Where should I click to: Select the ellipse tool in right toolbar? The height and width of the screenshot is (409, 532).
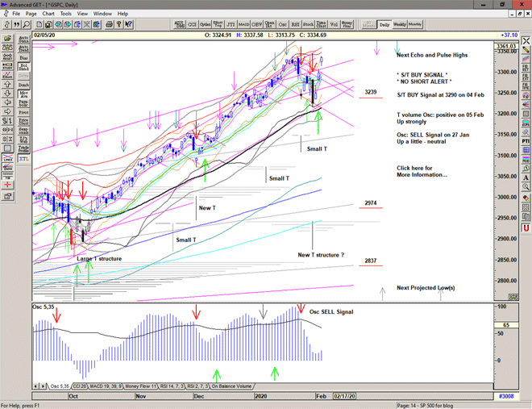click(526, 122)
